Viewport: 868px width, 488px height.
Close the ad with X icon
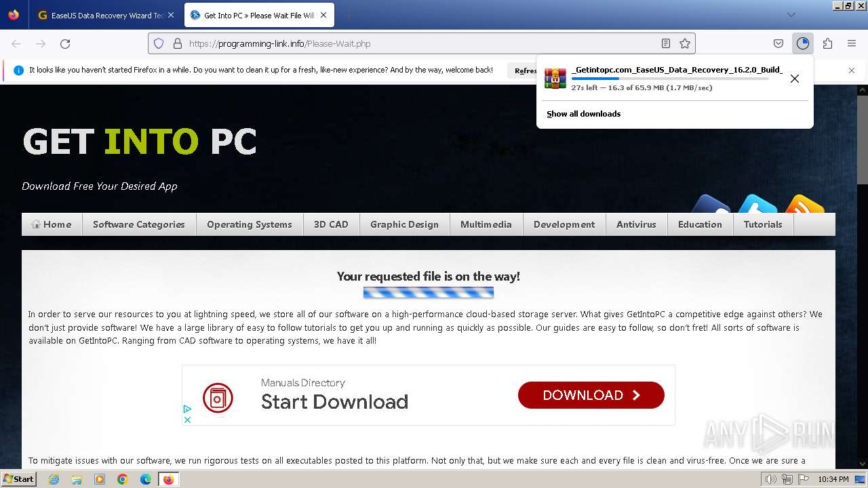[x=188, y=420]
